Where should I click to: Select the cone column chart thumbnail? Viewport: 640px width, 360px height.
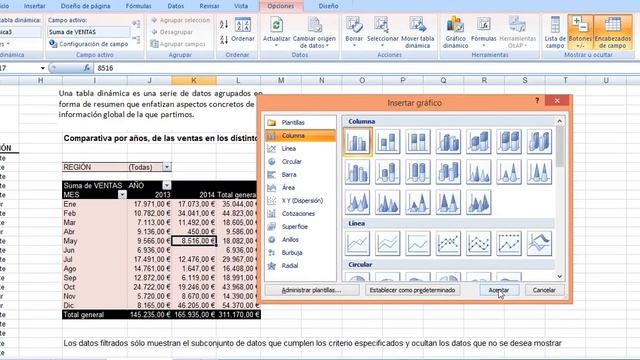[478, 172]
